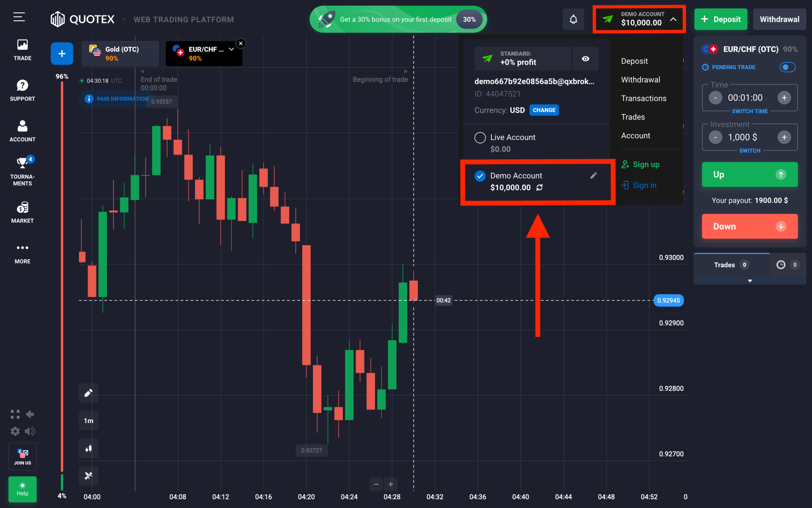Open the Join Us social icon
This screenshot has height=508, width=812.
pos(22,456)
